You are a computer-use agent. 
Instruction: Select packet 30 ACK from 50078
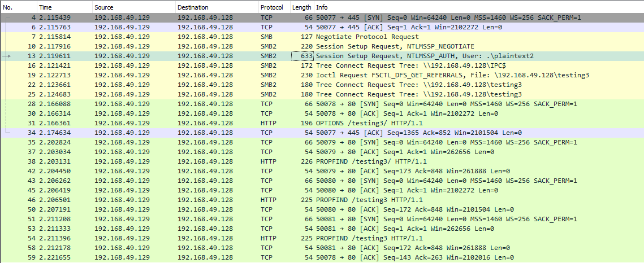pyautogui.click(x=322, y=113)
